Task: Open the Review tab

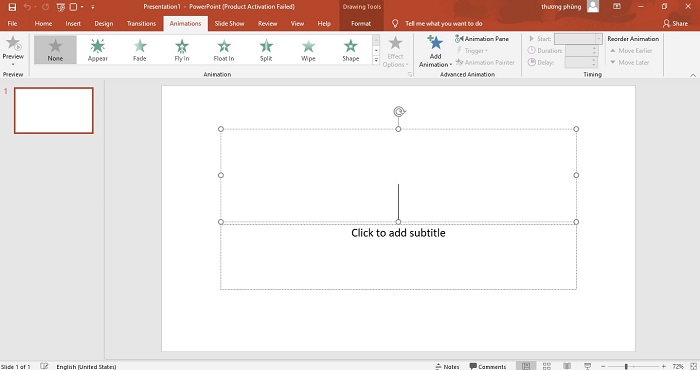Action: (x=267, y=24)
